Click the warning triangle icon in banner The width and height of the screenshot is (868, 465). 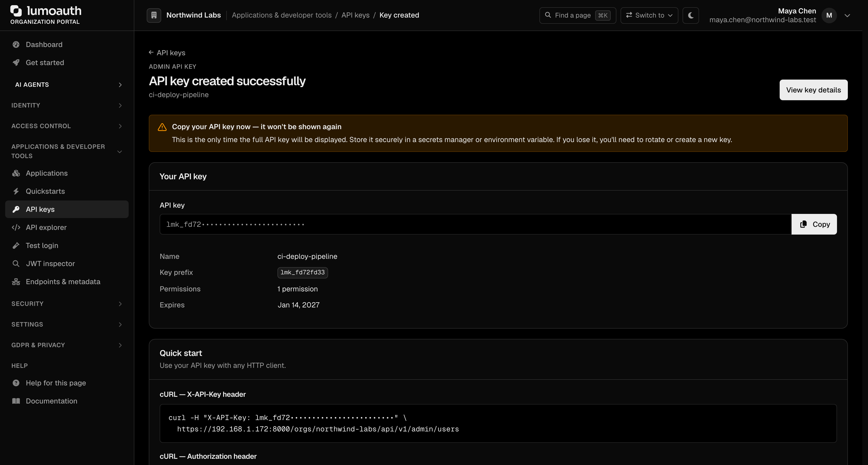(x=162, y=127)
